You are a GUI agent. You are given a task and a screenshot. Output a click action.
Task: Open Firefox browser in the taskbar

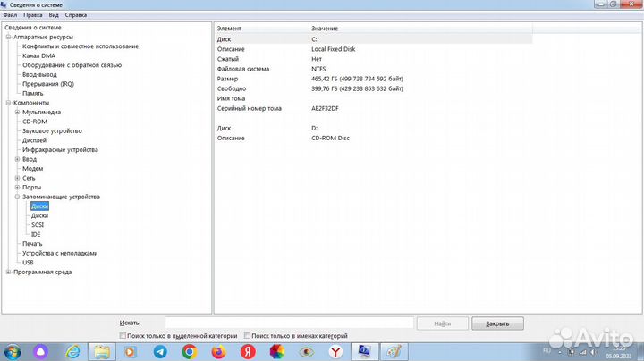218,352
